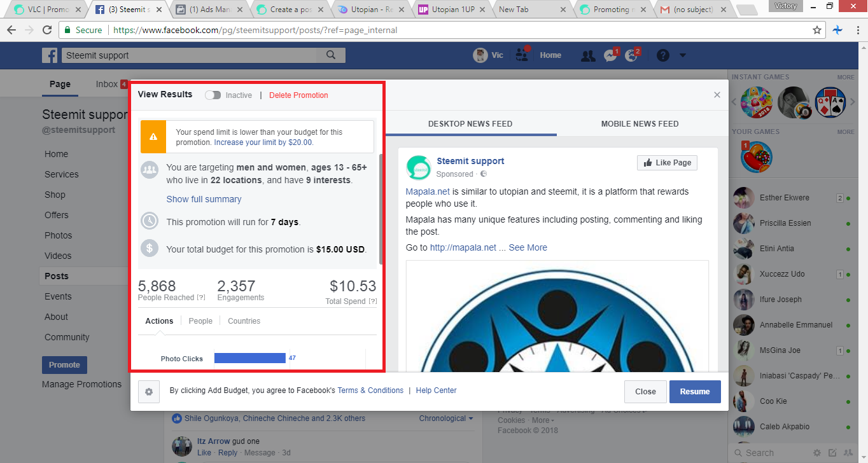Click the 8 ball pool game icon
Image resolution: width=868 pixels, height=463 pixels.
794,102
